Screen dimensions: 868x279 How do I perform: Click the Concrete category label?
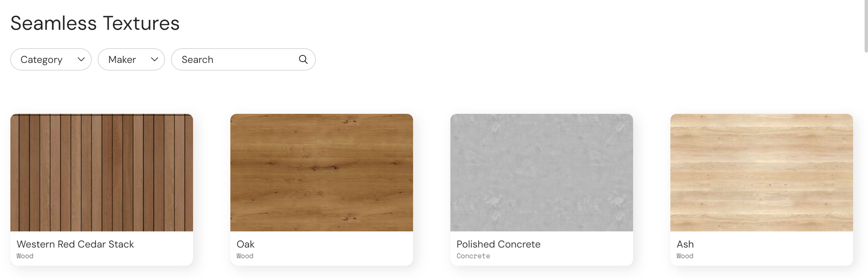473,256
